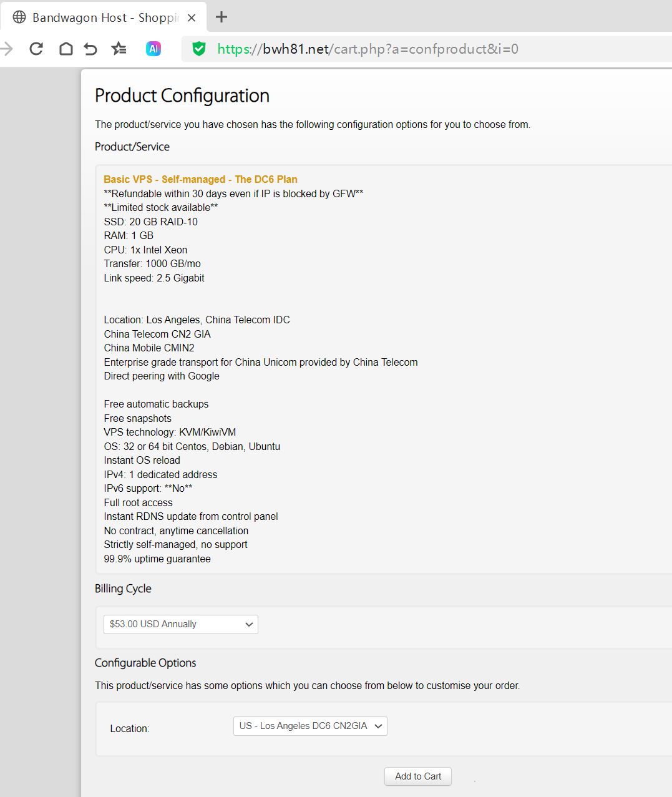672x797 pixels.
Task: Open the $53.00 USD Annually billing dropdown
Action: 181,624
